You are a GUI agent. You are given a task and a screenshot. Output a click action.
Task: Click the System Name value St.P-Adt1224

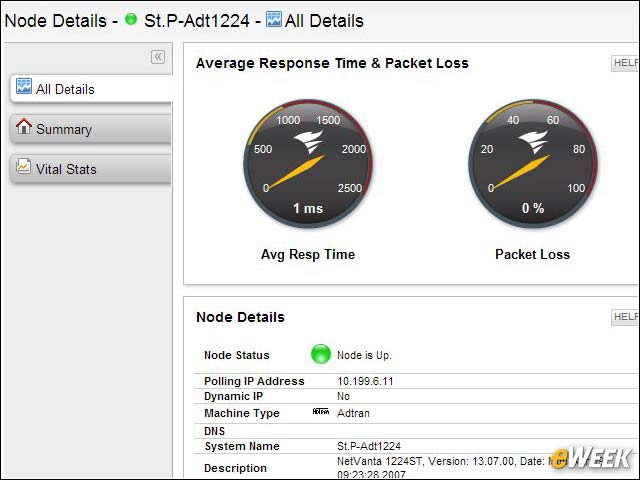coord(369,446)
